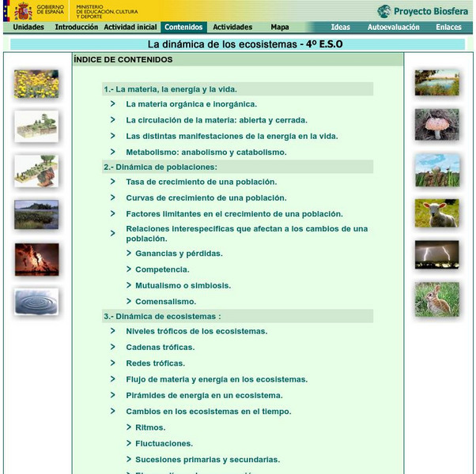The height and width of the screenshot is (474, 476).
Task: Click the arrow beside Tasa de crecimiento
Action: (112, 182)
